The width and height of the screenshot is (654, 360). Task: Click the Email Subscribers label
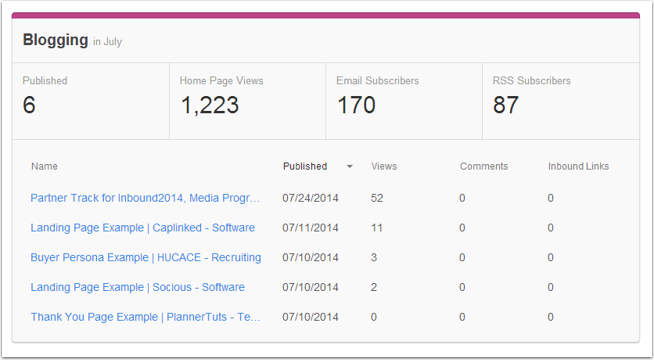coord(377,81)
